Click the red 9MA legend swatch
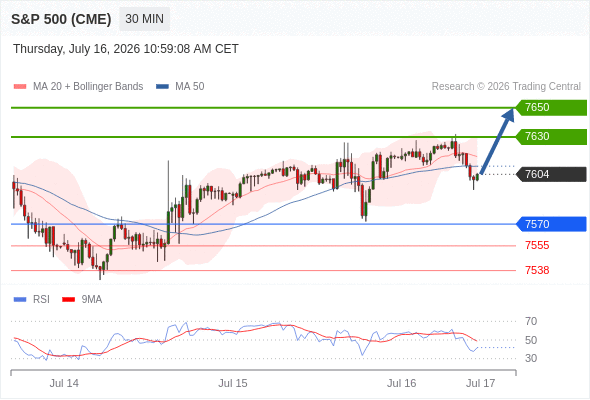The image size is (590, 400). [x=68, y=300]
